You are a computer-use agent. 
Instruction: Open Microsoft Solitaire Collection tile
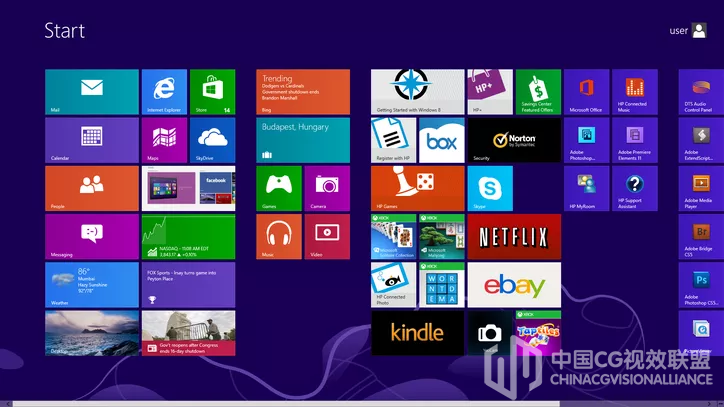coord(393,237)
